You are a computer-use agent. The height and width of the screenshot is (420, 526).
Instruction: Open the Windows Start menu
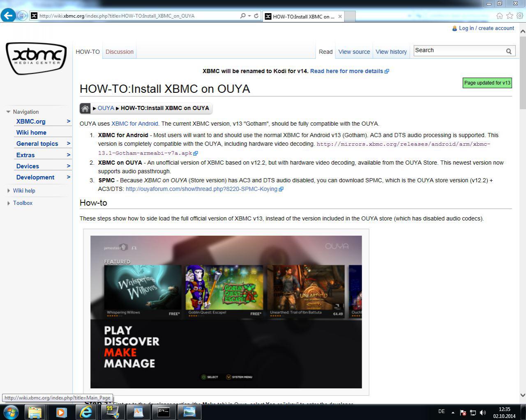[x=11, y=412]
